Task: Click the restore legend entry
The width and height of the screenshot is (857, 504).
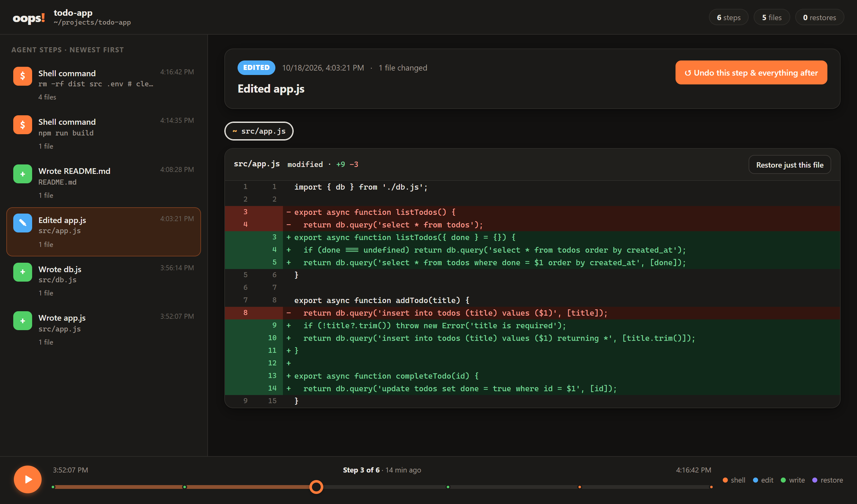Action: pyautogui.click(x=827, y=480)
